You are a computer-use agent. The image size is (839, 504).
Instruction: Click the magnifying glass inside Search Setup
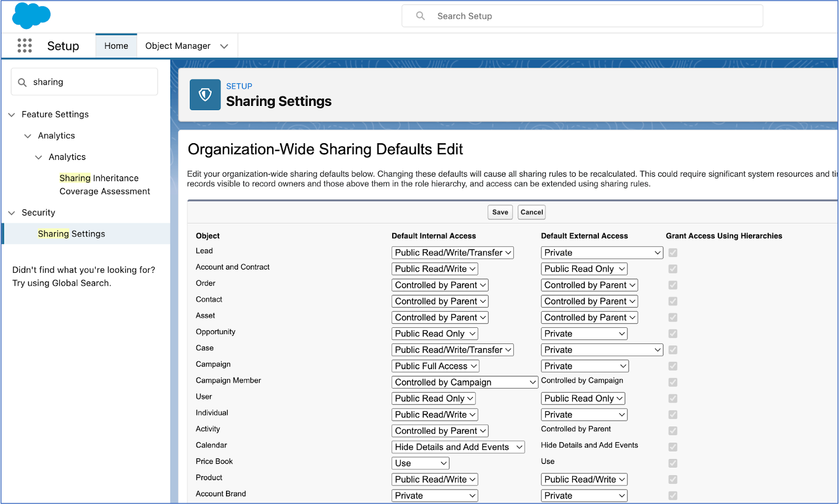point(421,16)
